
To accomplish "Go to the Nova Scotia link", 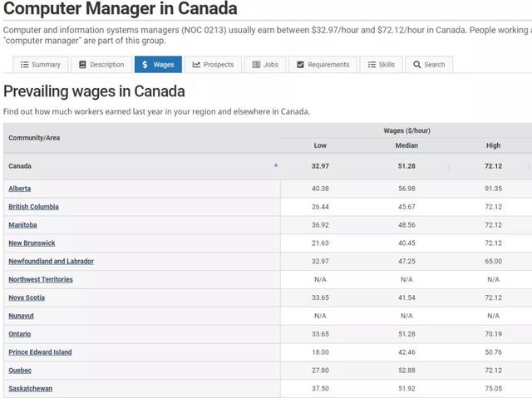I will pos(27,297).
